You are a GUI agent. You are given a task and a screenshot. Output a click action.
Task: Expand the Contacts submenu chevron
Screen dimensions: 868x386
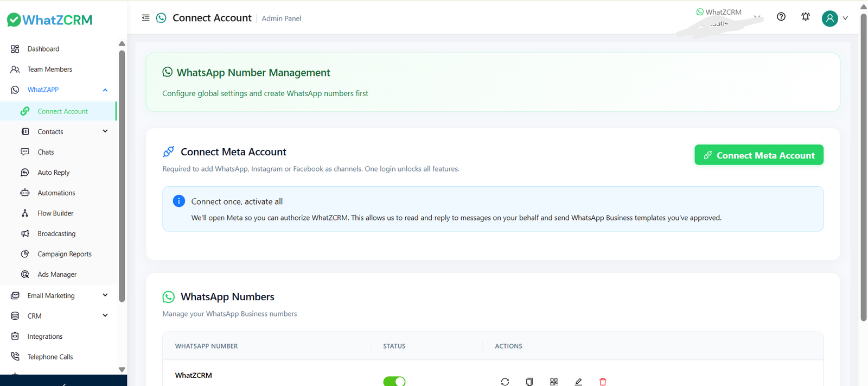click(105, 131)
